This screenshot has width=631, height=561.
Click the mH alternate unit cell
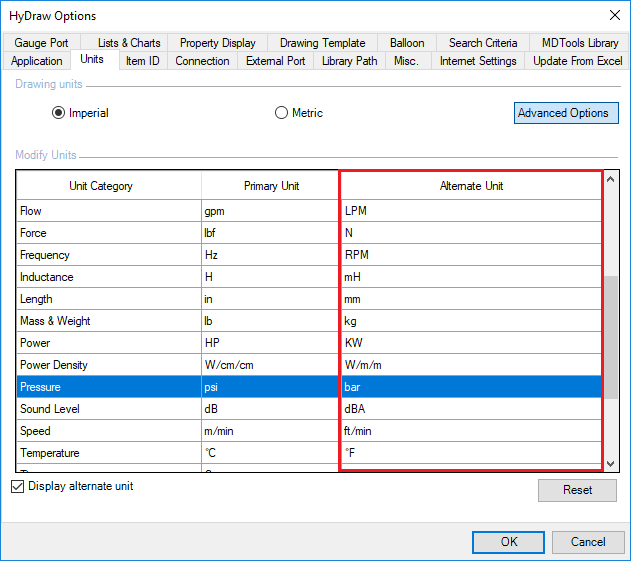(x=471, y=277)
